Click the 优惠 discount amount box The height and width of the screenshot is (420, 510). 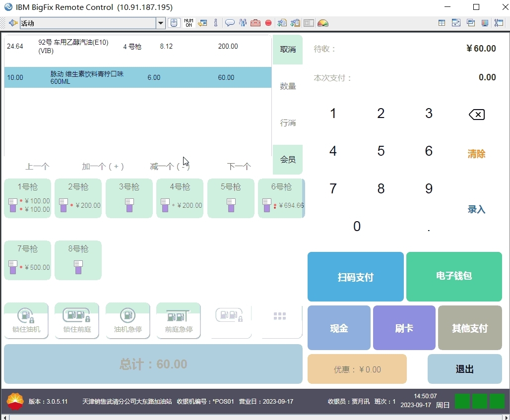(357, 369)
